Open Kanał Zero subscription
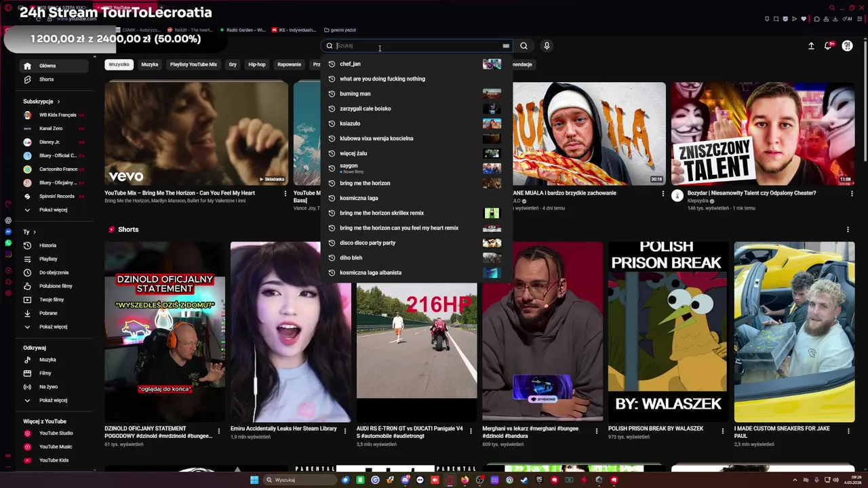Viewport: 868px width, 488px height. [54, 129]
